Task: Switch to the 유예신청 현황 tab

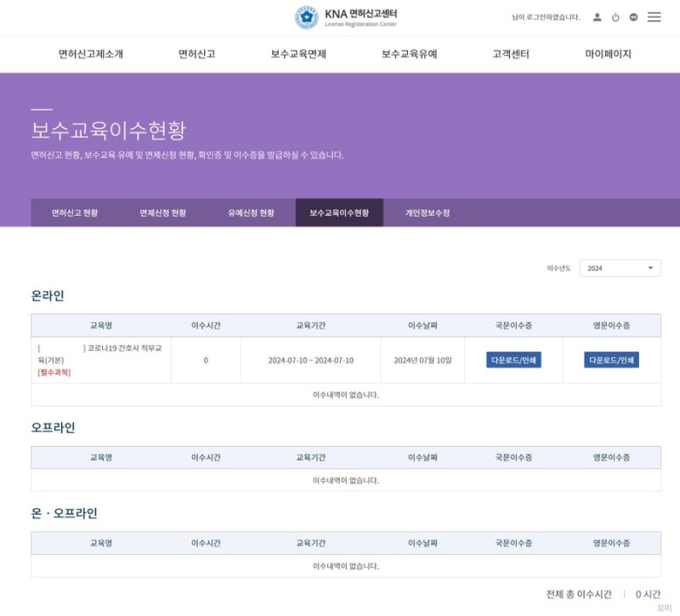Action: pos(253,213)
